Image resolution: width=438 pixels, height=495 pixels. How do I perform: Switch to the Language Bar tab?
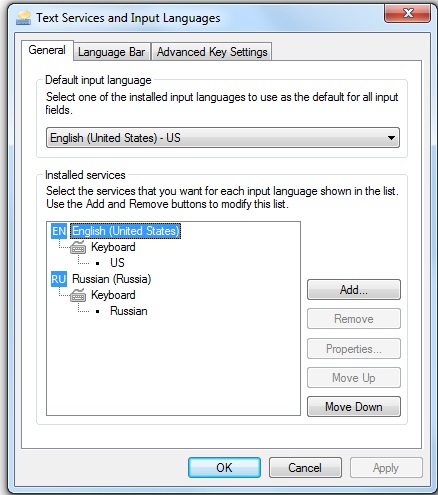coord(112,52)
